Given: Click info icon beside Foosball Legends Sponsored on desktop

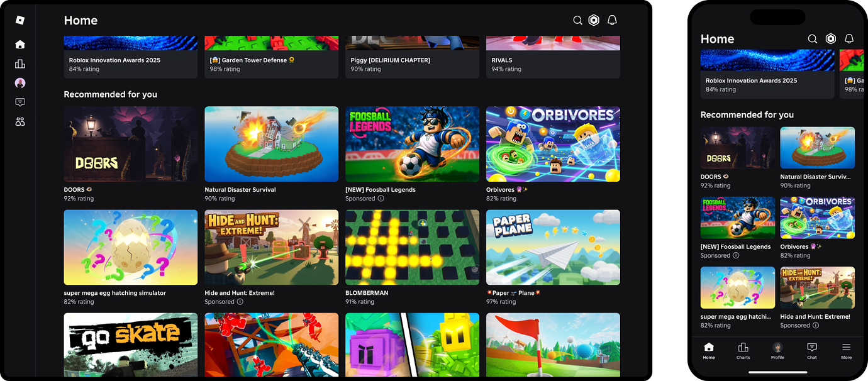Looking at the screenshot, I should [381, 199].
